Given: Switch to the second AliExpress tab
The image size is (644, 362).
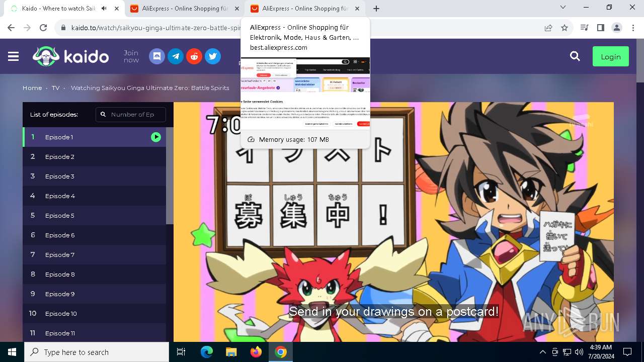Looking at the screenshot, I should (x=305, y=9).
